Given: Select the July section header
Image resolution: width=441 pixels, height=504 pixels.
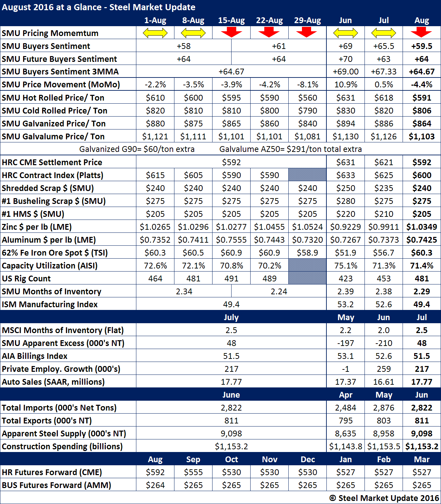Looking at the screenshot, I should [231, 317].
